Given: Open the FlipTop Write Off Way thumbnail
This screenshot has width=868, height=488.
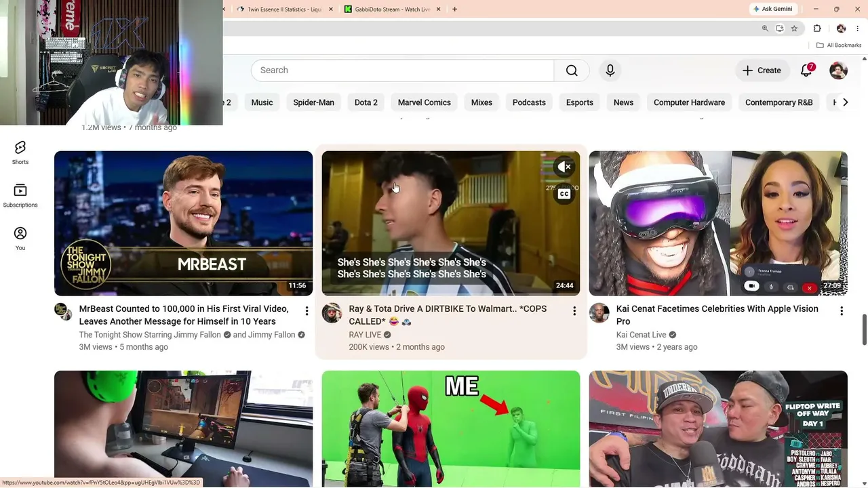Looking at the screenshot, I should pos(718,428).
